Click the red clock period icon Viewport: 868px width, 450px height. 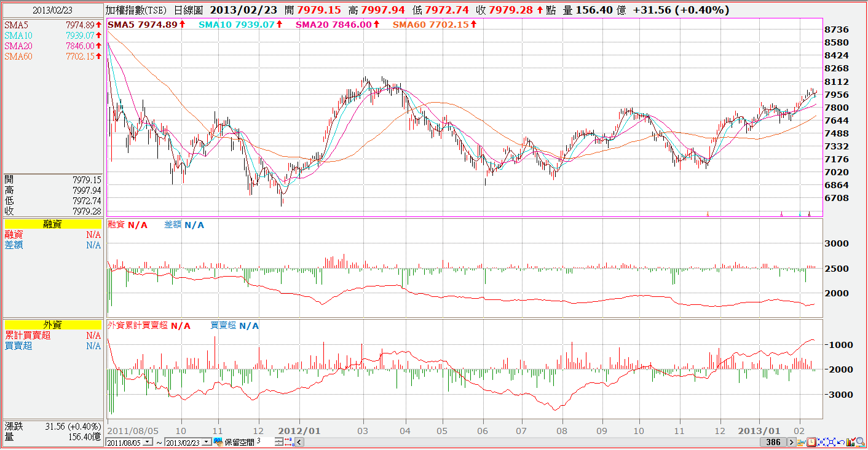tap(811, 442)
